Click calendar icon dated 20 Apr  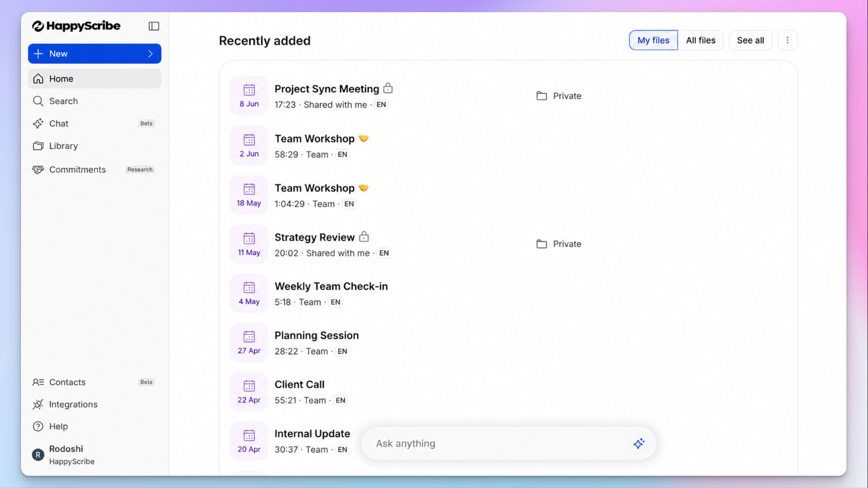249,441
